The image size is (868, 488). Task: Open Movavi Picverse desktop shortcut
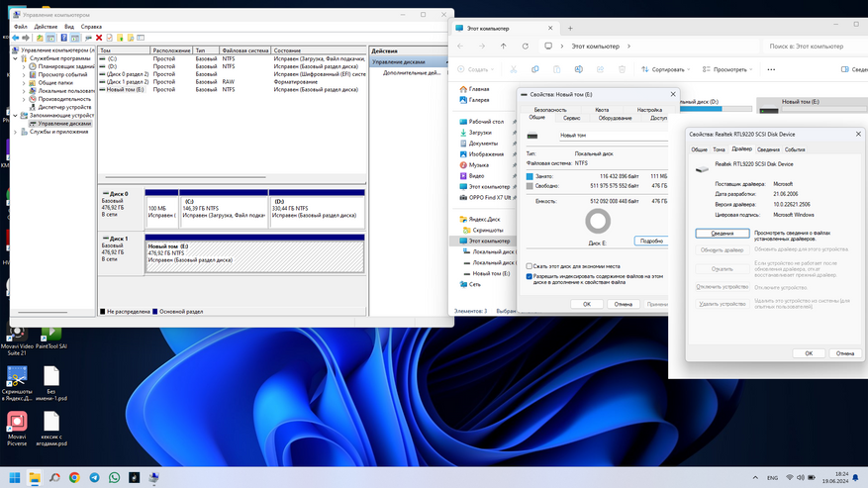pos(17,423)
